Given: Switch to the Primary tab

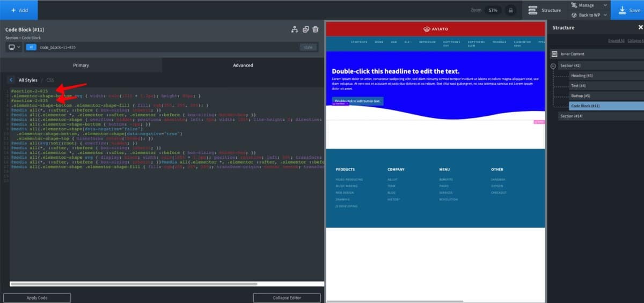Looking at the screenshot, I should [81, 65].
